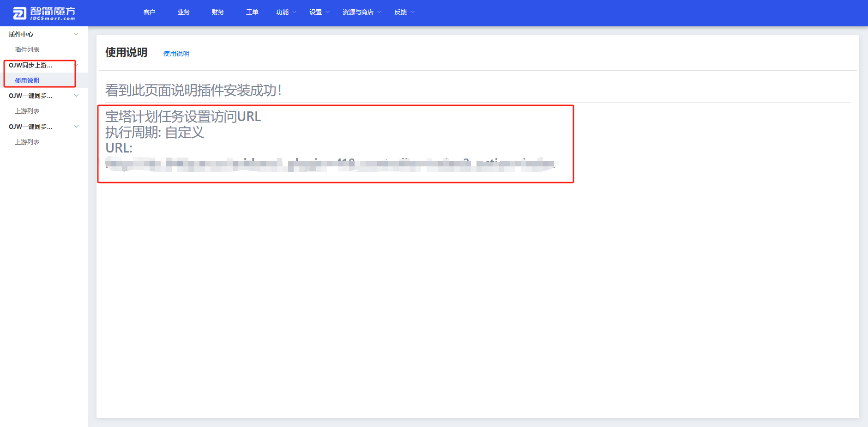Open the 客户 menu

[x=149, y=12]
